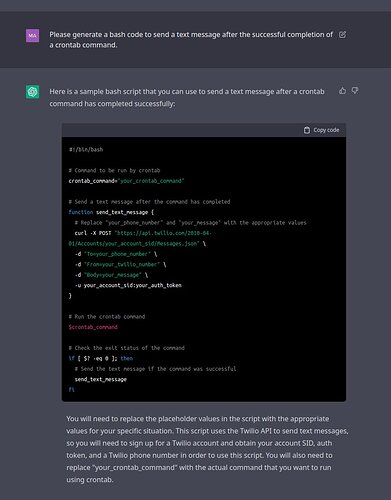Viewport: 391px width, 500px height.
Task: Click the user prompt about crontab text message
Action: (x=191, y=40)
